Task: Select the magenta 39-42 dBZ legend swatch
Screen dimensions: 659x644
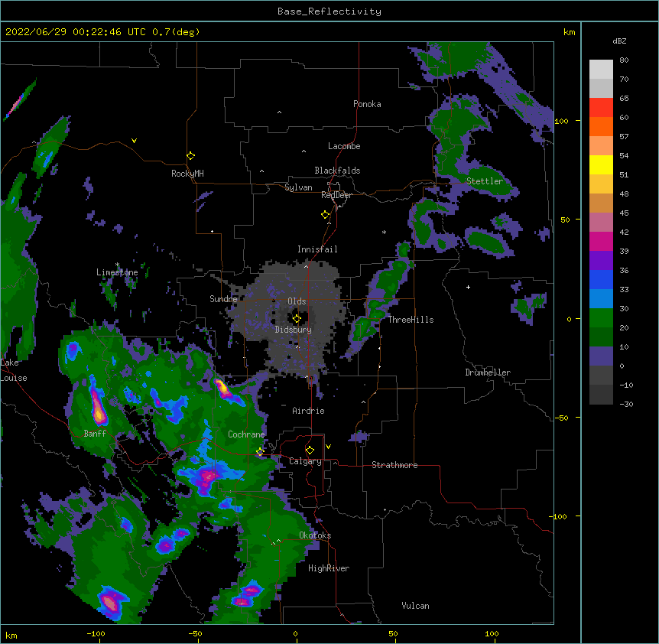Action: pos(601,241)
